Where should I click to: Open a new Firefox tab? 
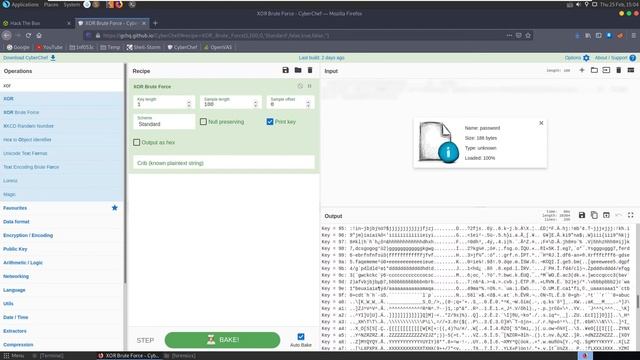[x=155, y=23]
